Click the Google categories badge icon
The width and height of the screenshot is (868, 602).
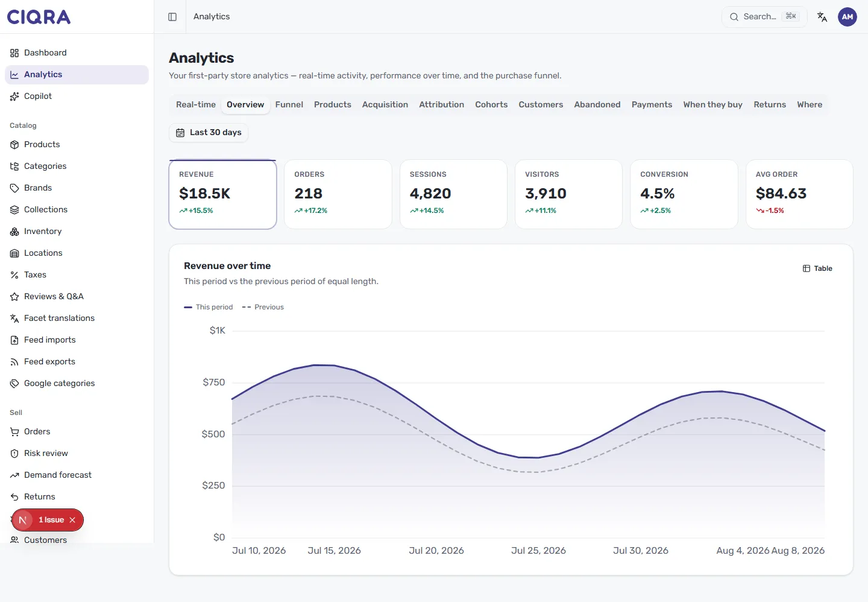[x=14, y=384]
